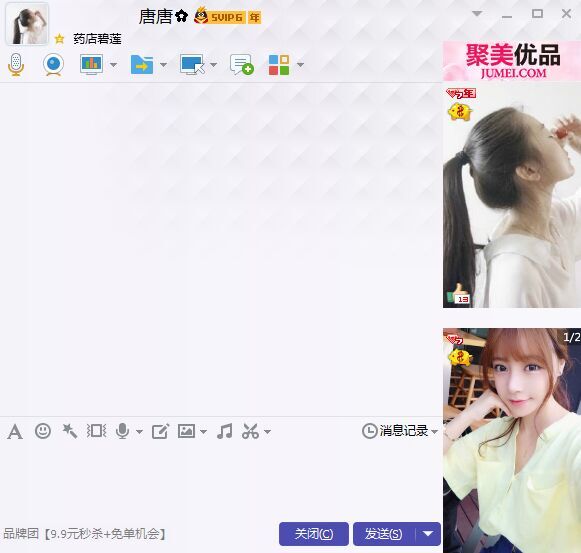Image resolution: width=581 pixels, height=553 pixels.
Task: Open contact avatar thumbnail at top left
Action: click(27, 24)
